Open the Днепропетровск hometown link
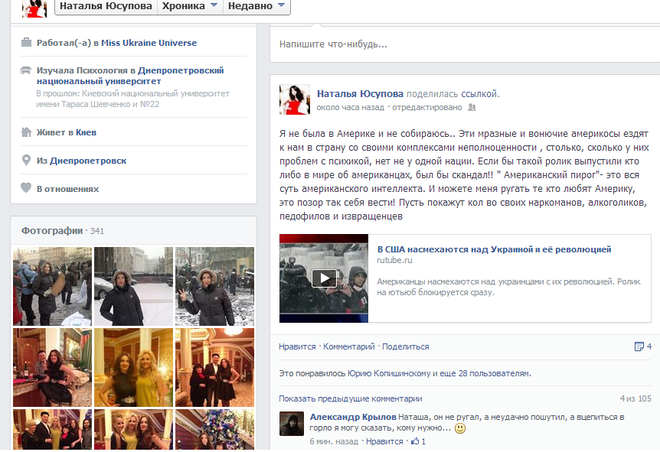 pyautogui.click(x=88, y=160)
